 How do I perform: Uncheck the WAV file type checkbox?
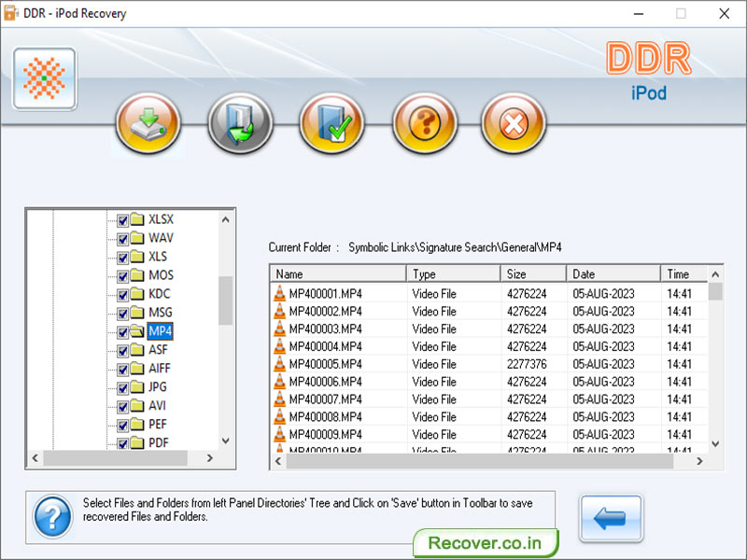coord(123,238)
